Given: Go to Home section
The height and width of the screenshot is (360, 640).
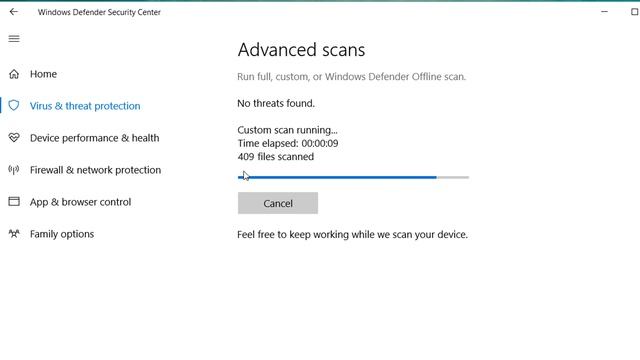Looking at the screenshot, I should [x=43, y=74].
